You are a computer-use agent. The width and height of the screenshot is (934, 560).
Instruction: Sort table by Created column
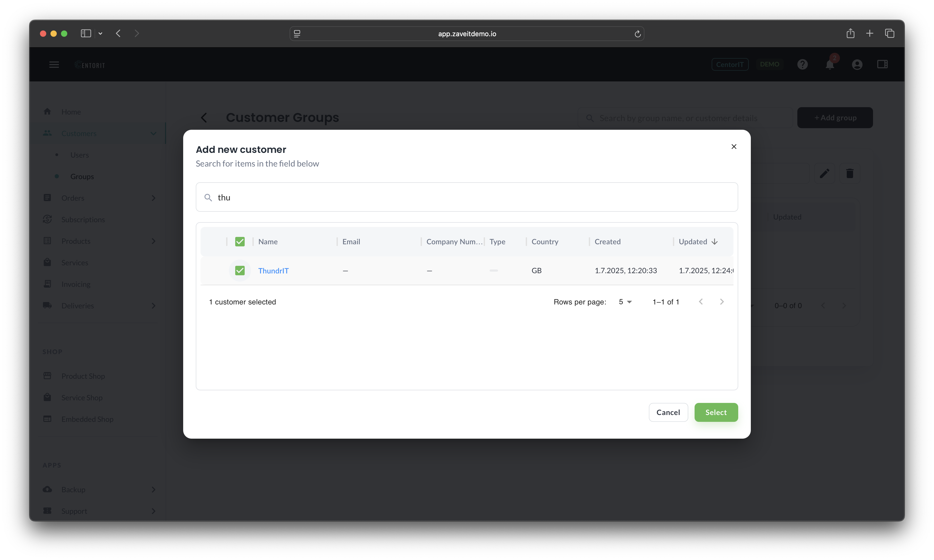click(x=607, y=241)
